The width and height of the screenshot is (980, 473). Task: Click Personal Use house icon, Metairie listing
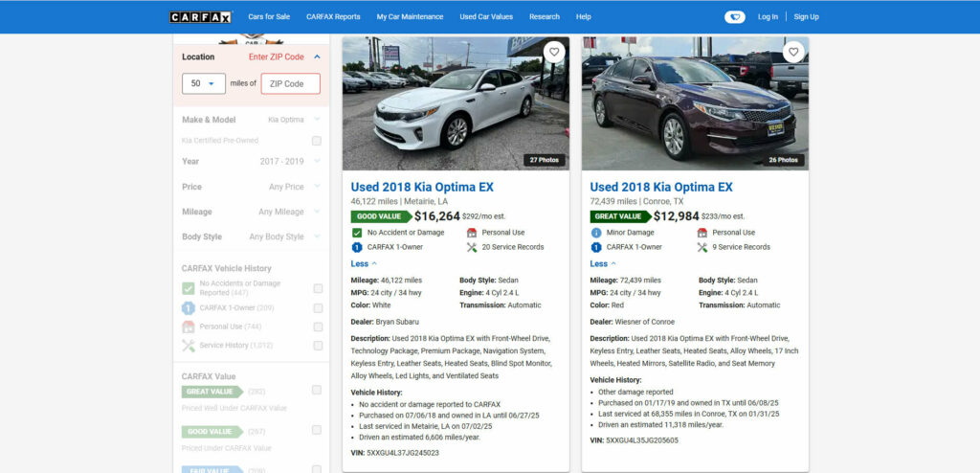[x=471, y=232]
